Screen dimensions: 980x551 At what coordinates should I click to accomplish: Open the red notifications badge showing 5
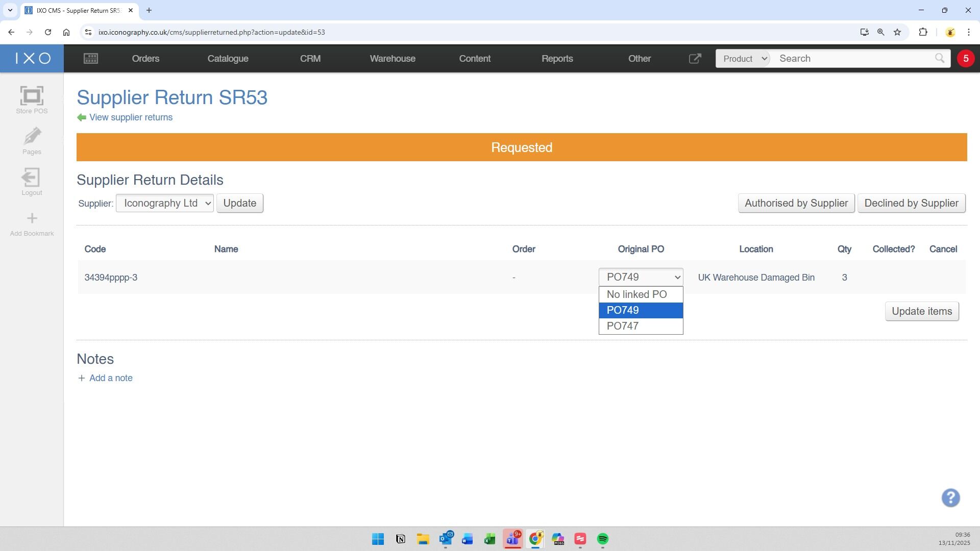tap(965, 59)
